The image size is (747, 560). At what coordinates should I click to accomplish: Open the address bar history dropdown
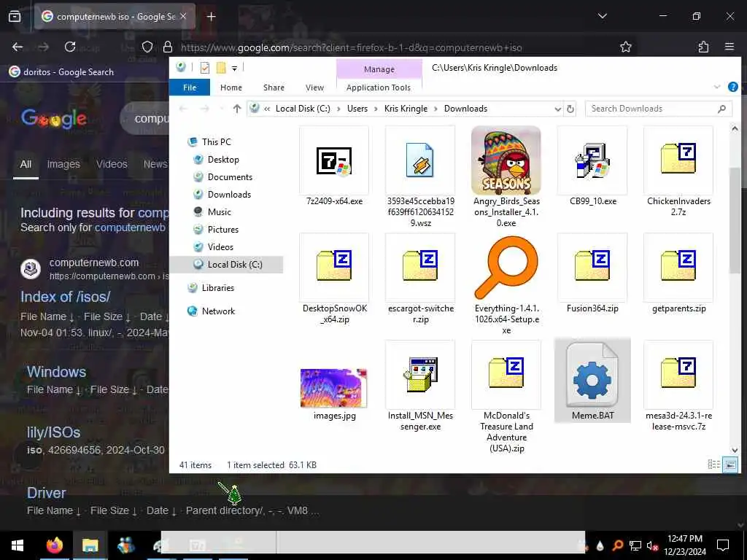[x=557, y=109]
